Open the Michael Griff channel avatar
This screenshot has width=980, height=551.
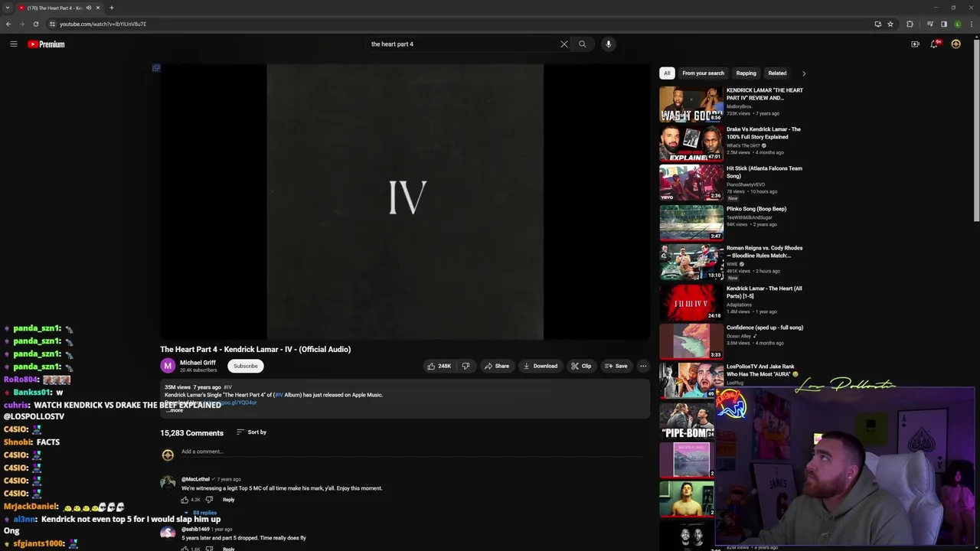point(168,366)
